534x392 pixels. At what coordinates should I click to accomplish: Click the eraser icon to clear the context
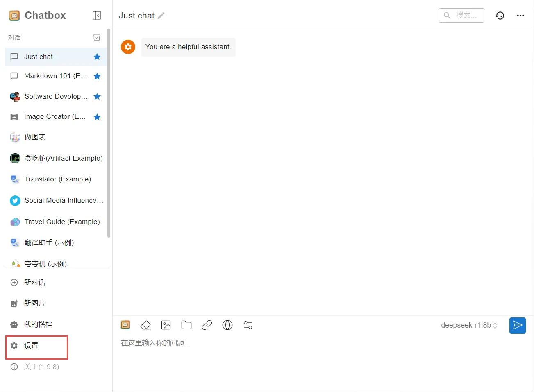tap(145, 325)
